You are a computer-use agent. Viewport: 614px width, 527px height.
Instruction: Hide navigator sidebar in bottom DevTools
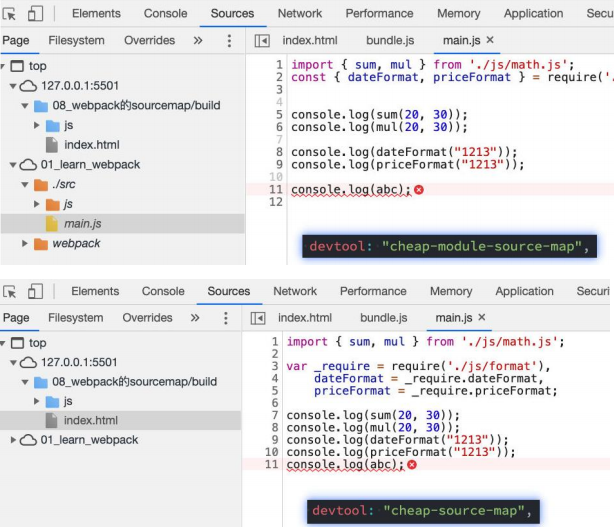point(258,318)
